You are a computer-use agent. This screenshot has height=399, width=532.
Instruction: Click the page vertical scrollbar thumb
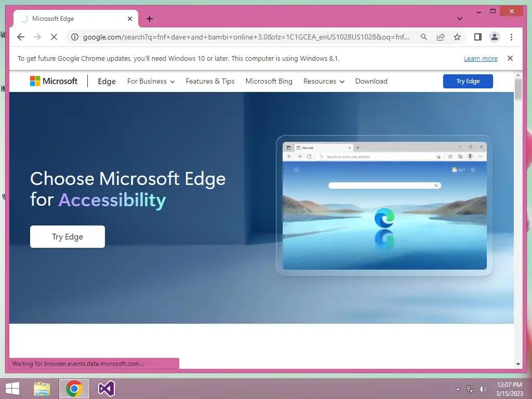coord(518,89)
